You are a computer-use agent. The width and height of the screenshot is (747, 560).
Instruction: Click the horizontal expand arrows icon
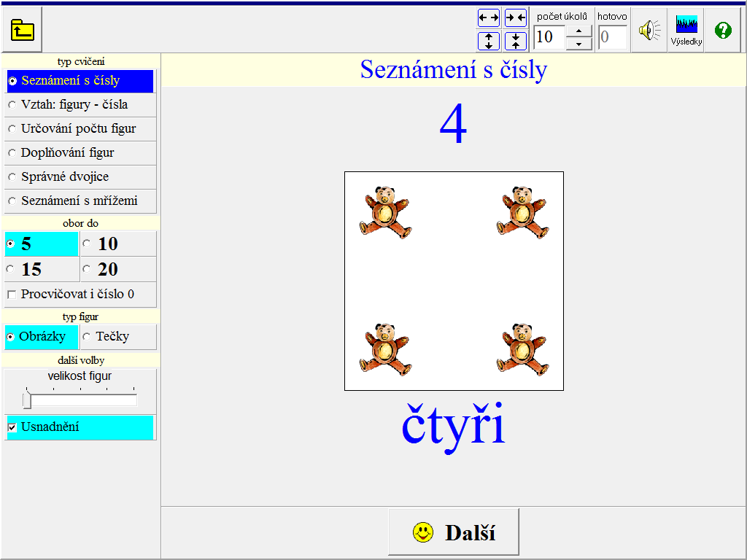(x=488, y=18)
